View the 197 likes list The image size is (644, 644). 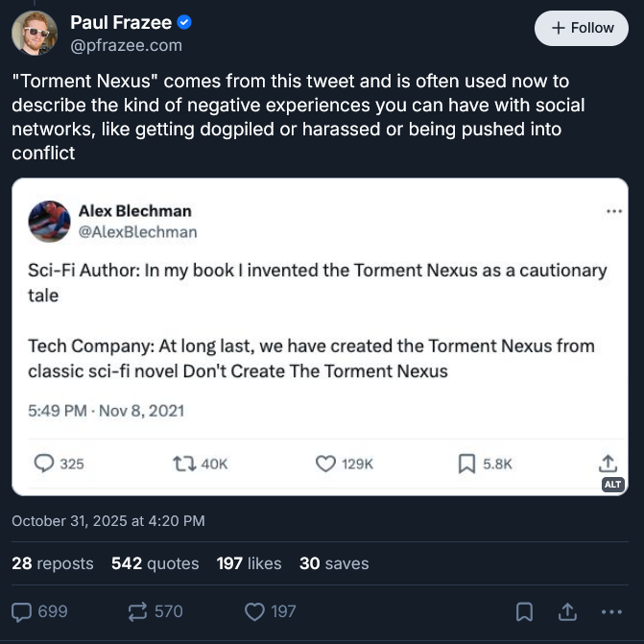(250, 563)
